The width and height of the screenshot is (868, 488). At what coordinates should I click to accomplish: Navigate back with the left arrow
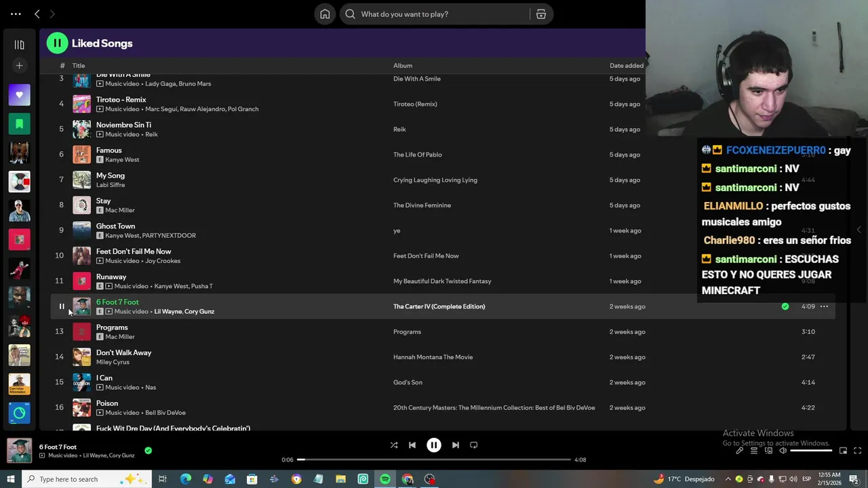(x=37, y=14)
